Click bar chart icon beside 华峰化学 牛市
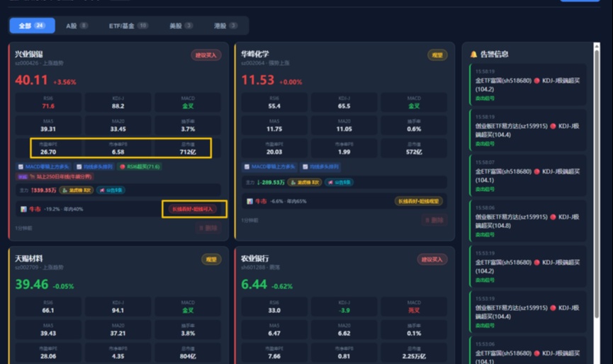Image resolution: width=613 pixels, height=364 pixels. coord(249,202)
